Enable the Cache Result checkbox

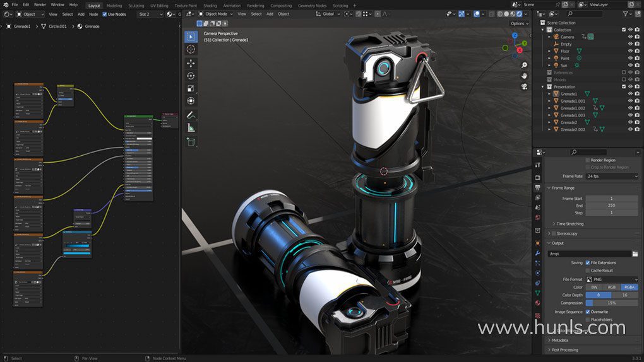pyautogui.click(x=588, y=271)
